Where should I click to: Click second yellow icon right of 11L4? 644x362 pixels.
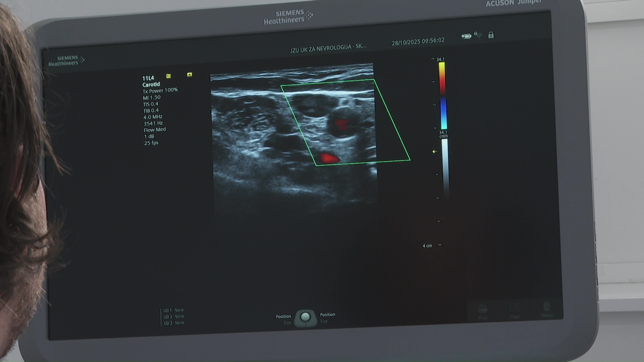point(190,75)
